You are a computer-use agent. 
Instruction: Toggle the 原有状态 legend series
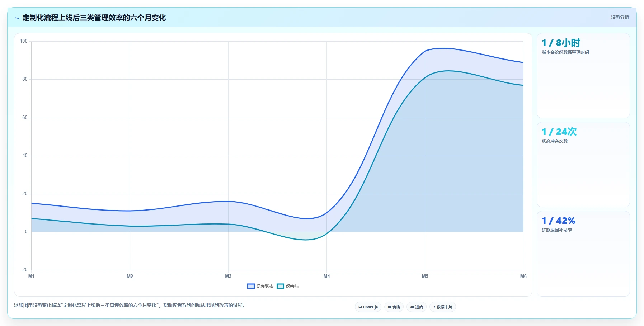pos(260,286)
